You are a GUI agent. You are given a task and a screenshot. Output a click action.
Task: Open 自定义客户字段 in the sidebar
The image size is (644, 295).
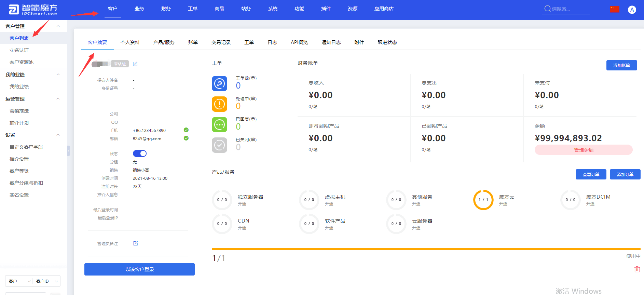[x=26, y=147]
